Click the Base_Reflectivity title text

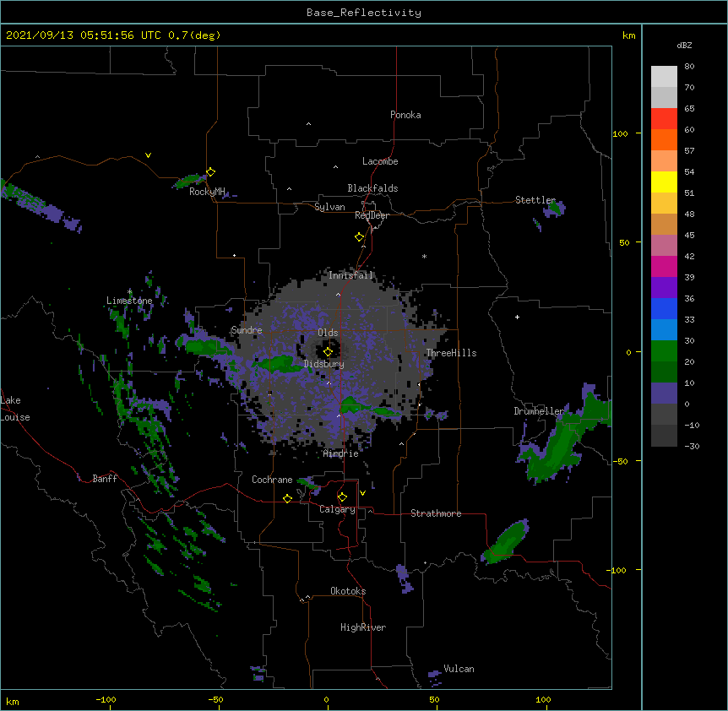click(x=364, y=13)
